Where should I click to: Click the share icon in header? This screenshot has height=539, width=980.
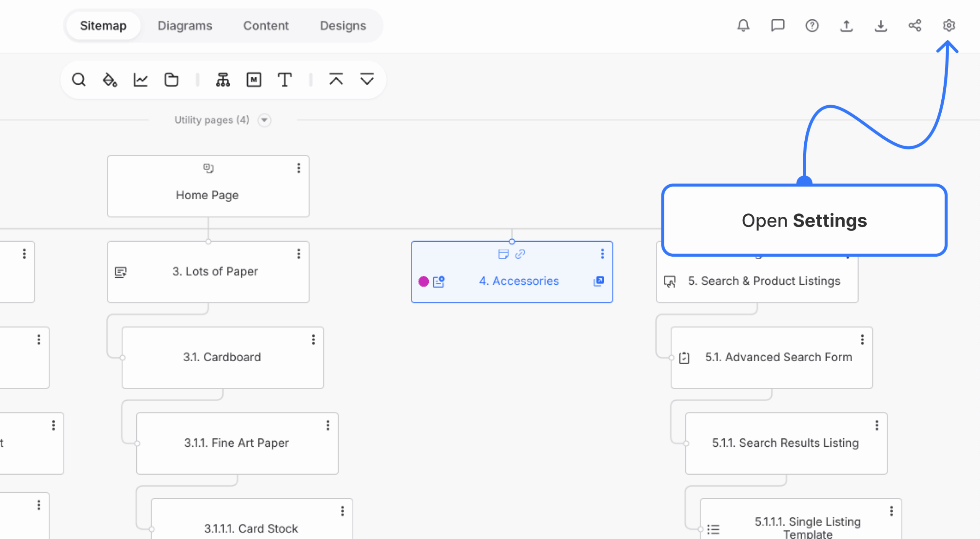pyautogui.click(x=915, y=26)
